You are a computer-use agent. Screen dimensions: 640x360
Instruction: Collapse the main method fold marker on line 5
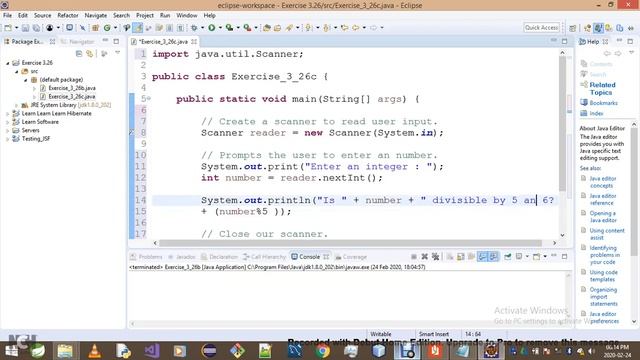click(x=149, y=98)
